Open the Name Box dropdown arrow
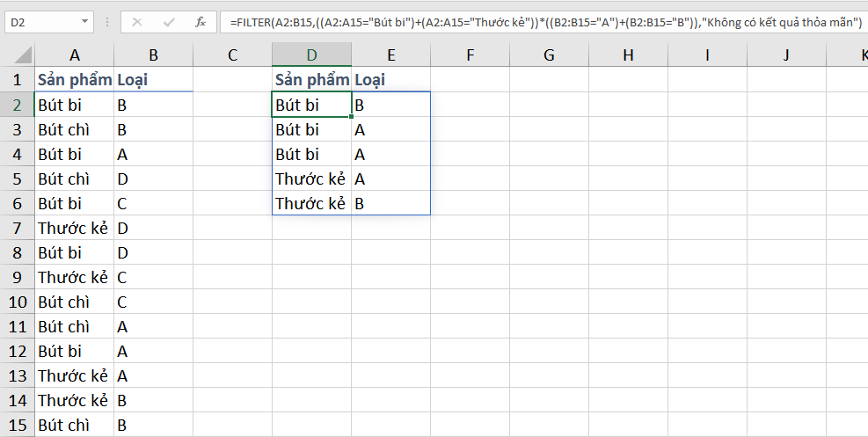Image resolution: width=868 pixels, height=437 pixels. tap(84, 22)
